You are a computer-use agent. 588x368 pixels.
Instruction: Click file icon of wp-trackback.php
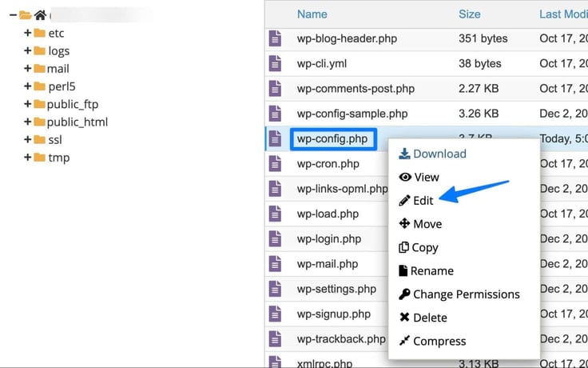(x=275, y=339)
